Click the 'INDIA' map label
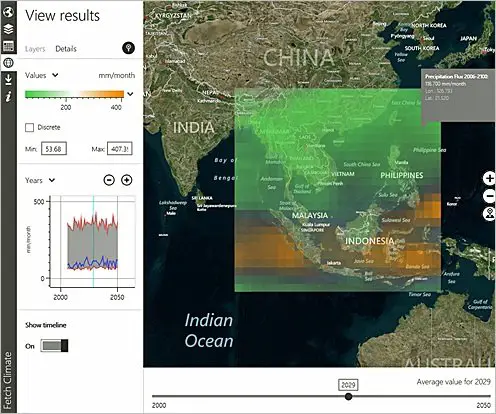496x414 pixels. (194, 128)
